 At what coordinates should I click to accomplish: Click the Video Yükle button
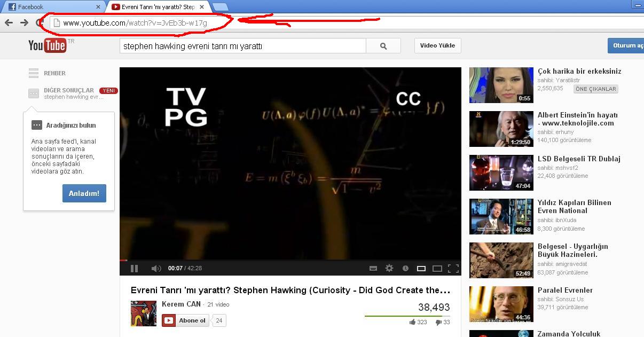[x=437, y=45]
